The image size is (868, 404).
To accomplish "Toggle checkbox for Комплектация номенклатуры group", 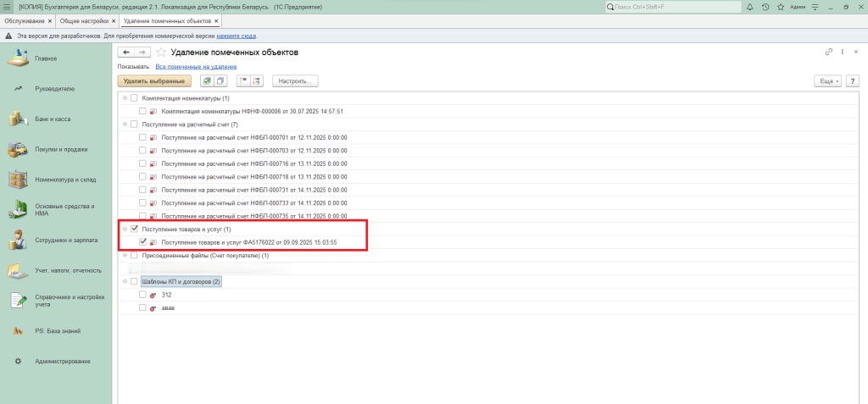I will [x=134, y=98].
